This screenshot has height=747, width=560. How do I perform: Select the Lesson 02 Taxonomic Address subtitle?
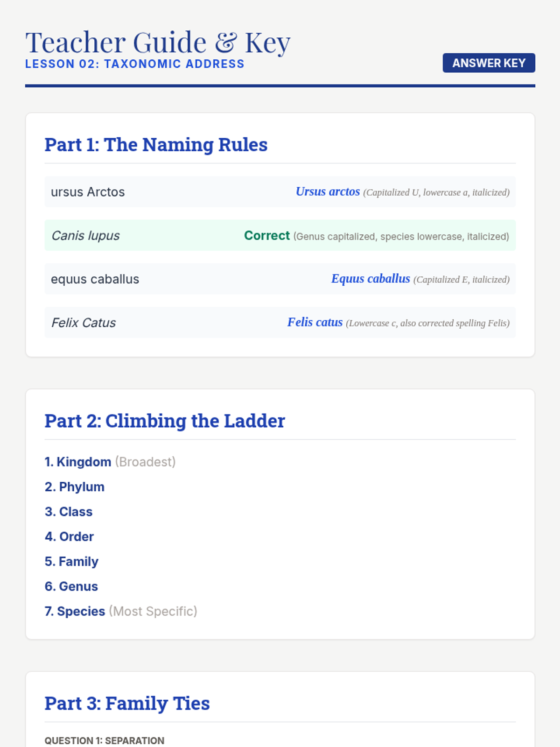[x=134, y=64]
